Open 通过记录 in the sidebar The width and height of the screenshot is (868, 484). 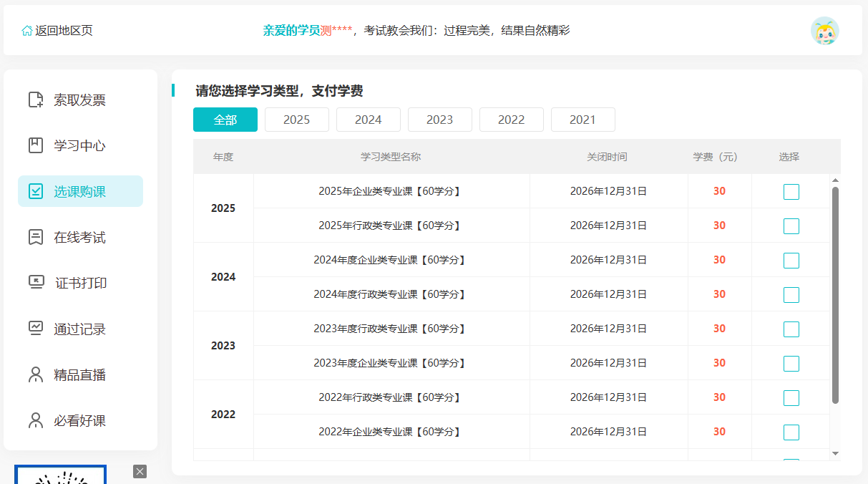[80, 329]
